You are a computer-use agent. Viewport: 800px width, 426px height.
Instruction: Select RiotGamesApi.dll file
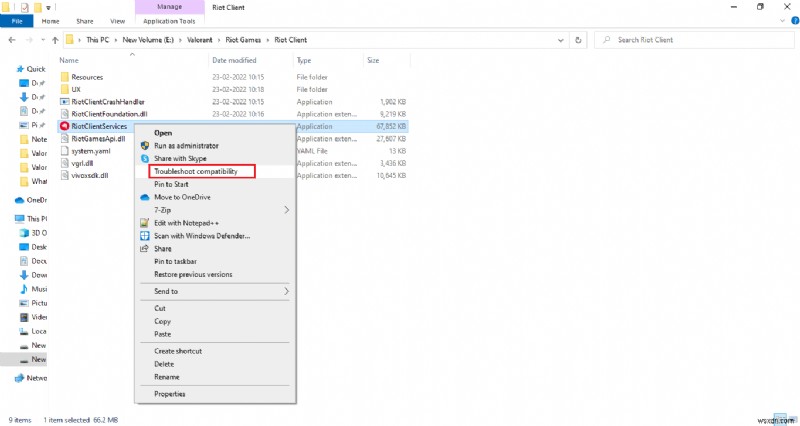point(98,138)
